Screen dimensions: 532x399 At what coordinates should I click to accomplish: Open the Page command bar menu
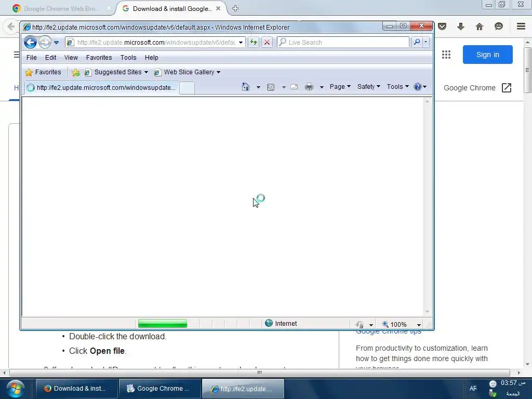[x=340, y=87]
